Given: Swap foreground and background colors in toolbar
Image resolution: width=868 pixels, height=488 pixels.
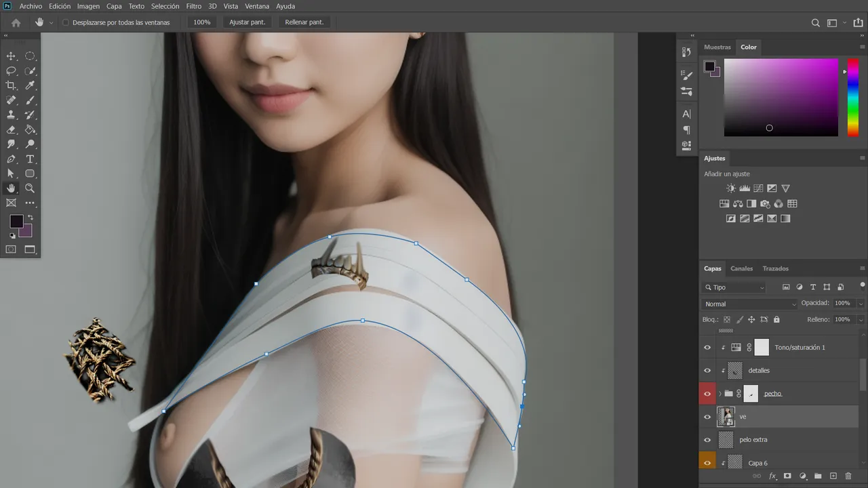Looking at the screenshot, I should point(30,218).
